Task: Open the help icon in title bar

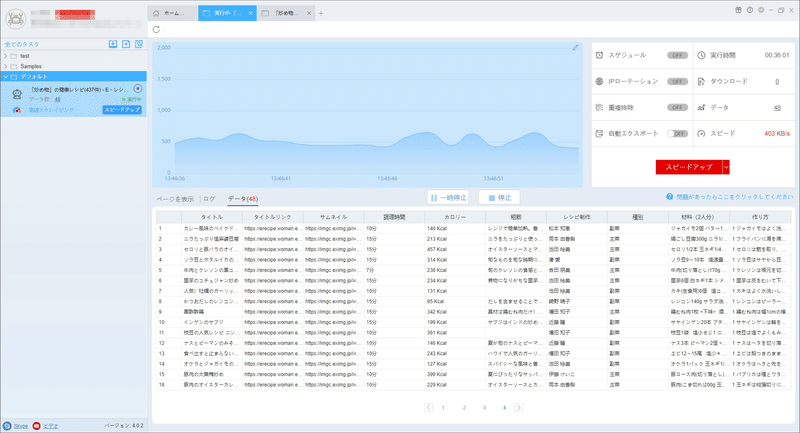Action: coord(750,10)
